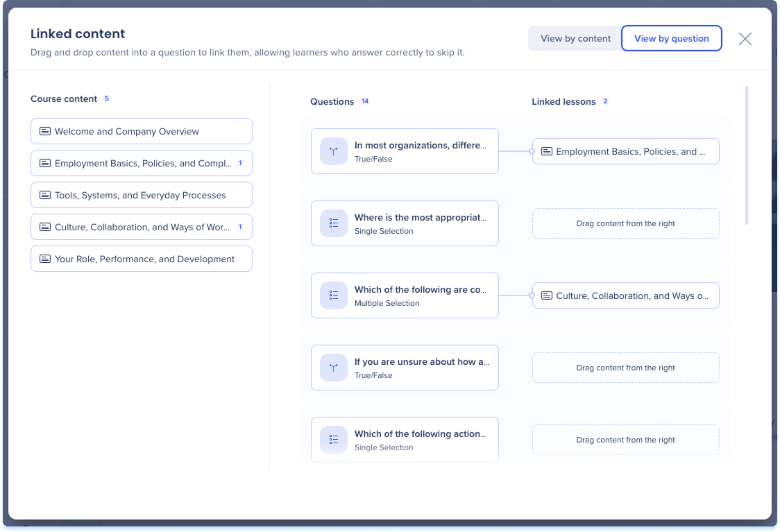Pick Tools, Systems, and Everyday Processes lesson
The image size is (780, 532).
pos(142,195)
